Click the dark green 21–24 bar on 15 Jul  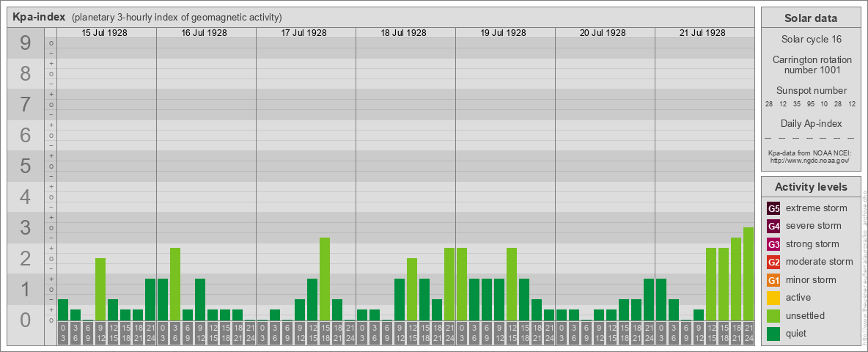tap(150, 299)
